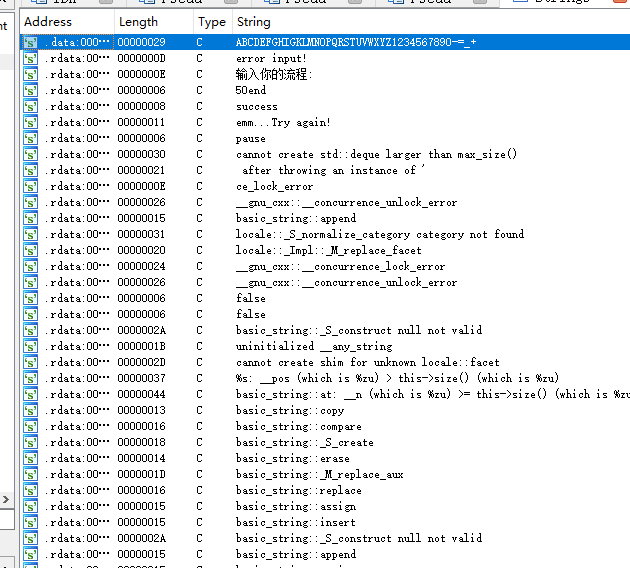Viewport: 630px width, 568px height.
Task: Select the 'basic_string::_M_replace_aux' string text
Action: (x=320, y=474)
